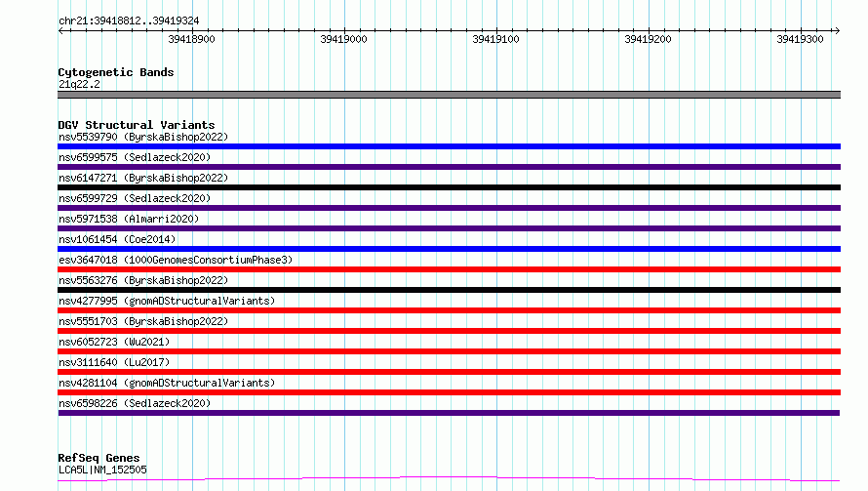Viewport: 868px width, 491px height.
Task: Select the 21q22.2 band label
Action: 79,84
